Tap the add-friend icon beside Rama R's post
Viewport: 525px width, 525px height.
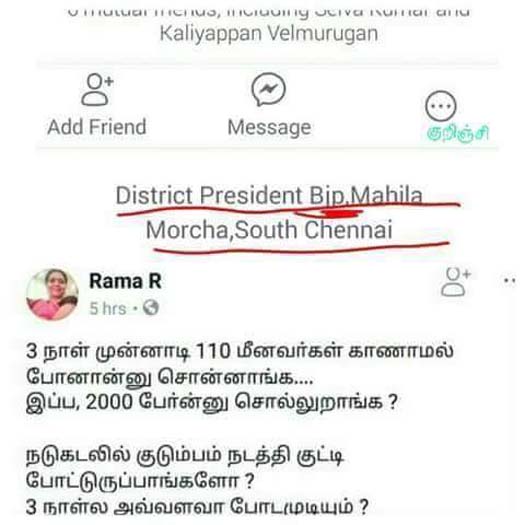(456, 282)
